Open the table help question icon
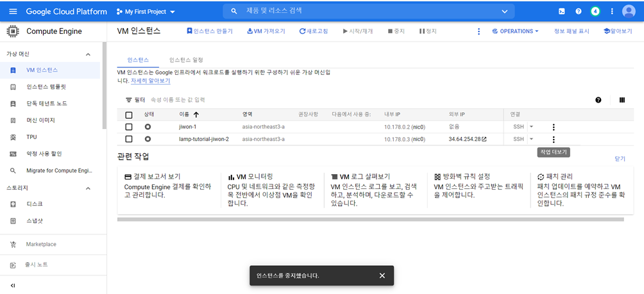644x294 pixels. [598, 100]
